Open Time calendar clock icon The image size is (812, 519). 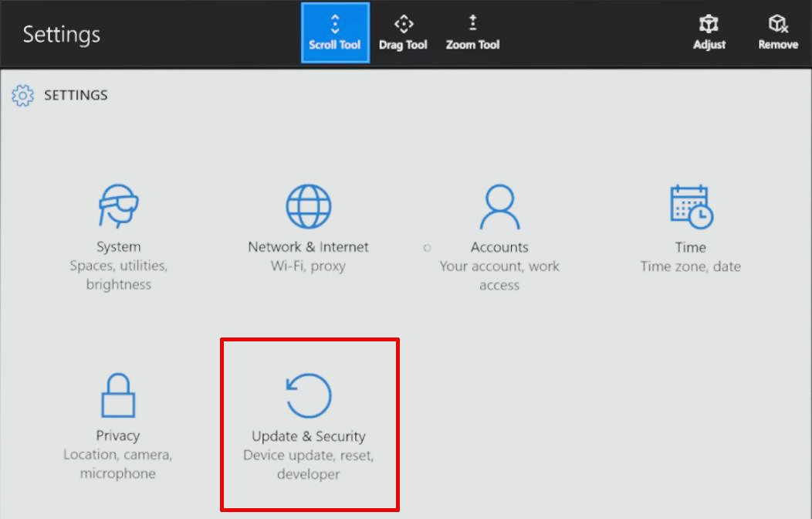click(x=691, y=207)
